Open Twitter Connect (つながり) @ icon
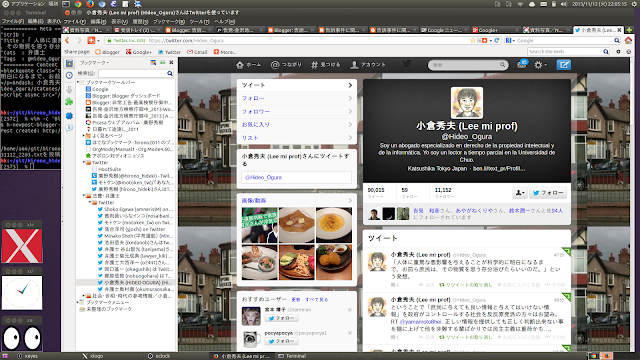Viewport: 640px width, 360px height. click(x=275, y=64)
